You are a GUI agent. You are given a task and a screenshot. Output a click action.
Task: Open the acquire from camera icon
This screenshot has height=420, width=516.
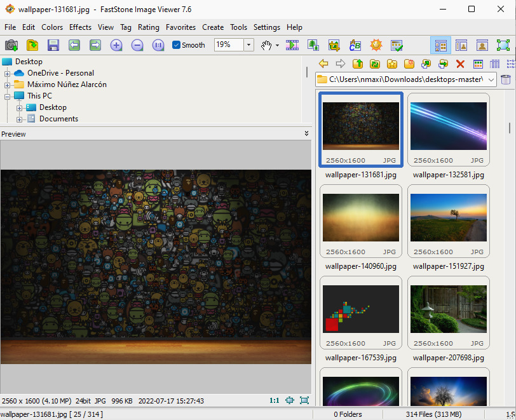(11, 45)
